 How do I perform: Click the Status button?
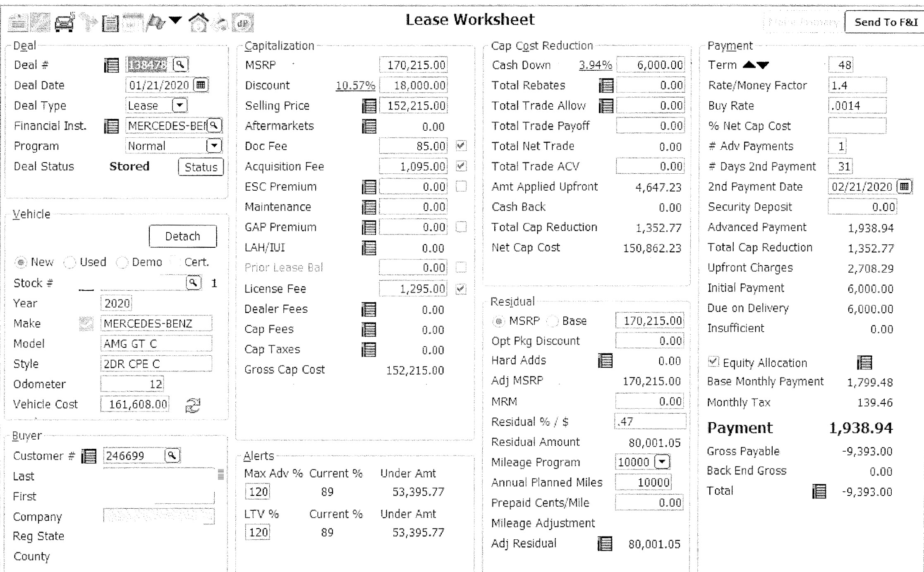click(x=201, y=167)
